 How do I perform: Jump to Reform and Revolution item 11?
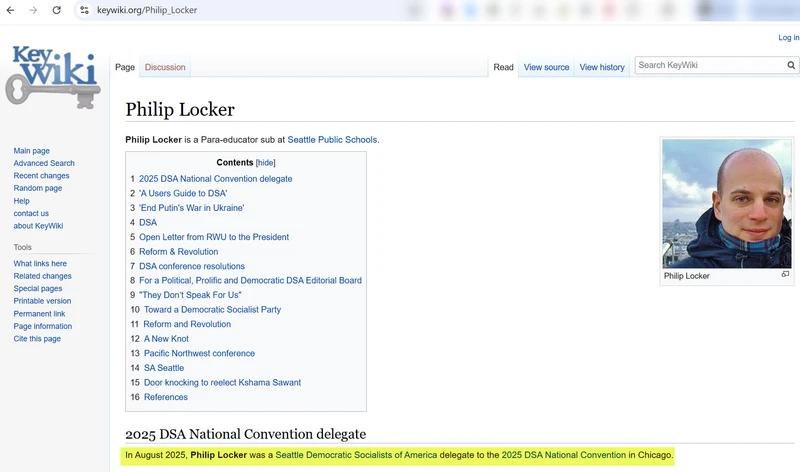187,324
